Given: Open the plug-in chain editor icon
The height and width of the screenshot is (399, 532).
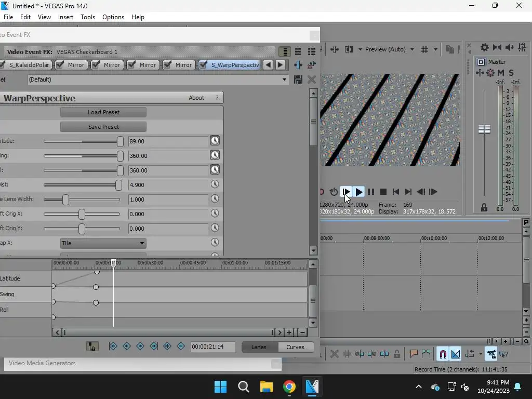Looking at the screenshot, I should click(x=298, y=65).
